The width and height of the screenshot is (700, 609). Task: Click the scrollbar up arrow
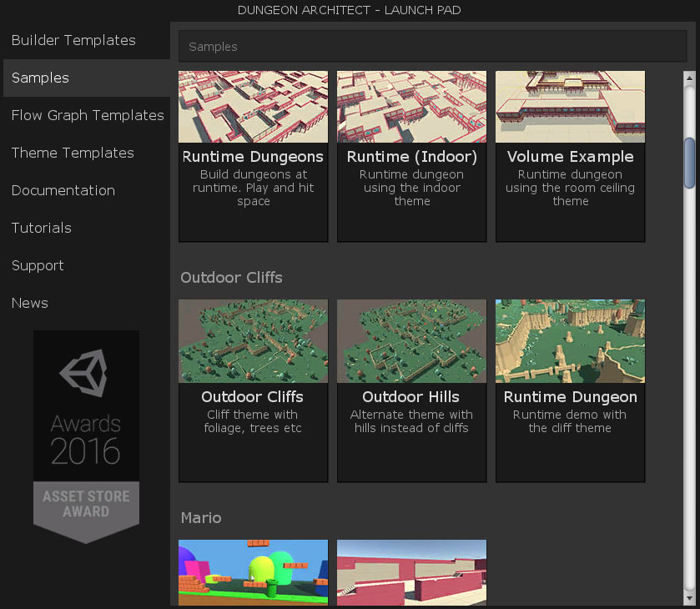[x=689, y=78]
